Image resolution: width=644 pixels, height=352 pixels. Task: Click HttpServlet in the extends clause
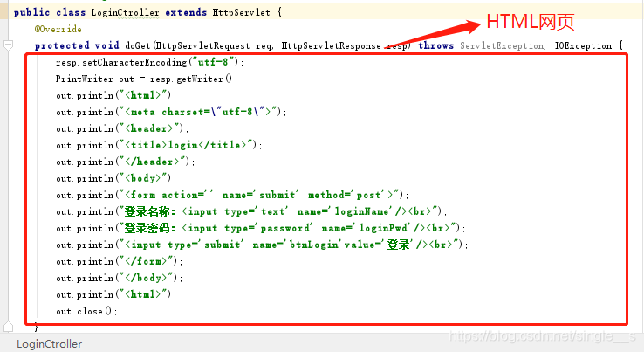241,12
